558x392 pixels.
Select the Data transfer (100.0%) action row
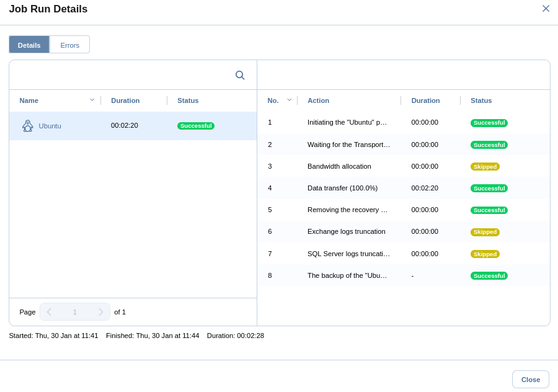coord(342,188)
